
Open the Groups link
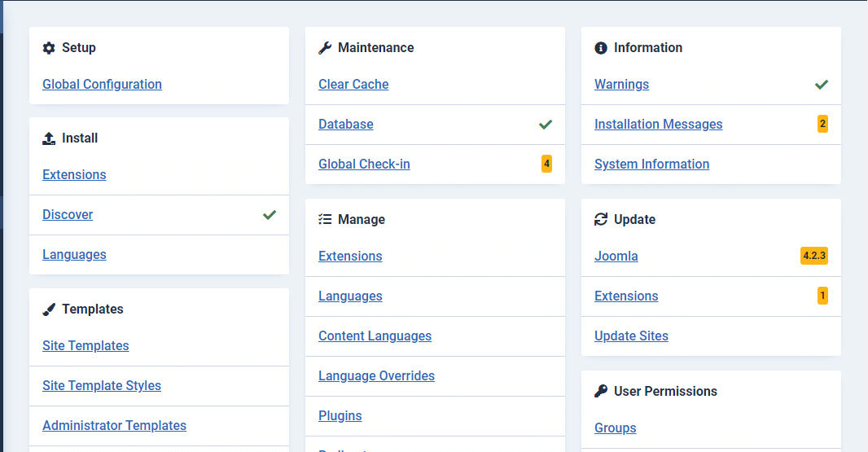point(616,428)
